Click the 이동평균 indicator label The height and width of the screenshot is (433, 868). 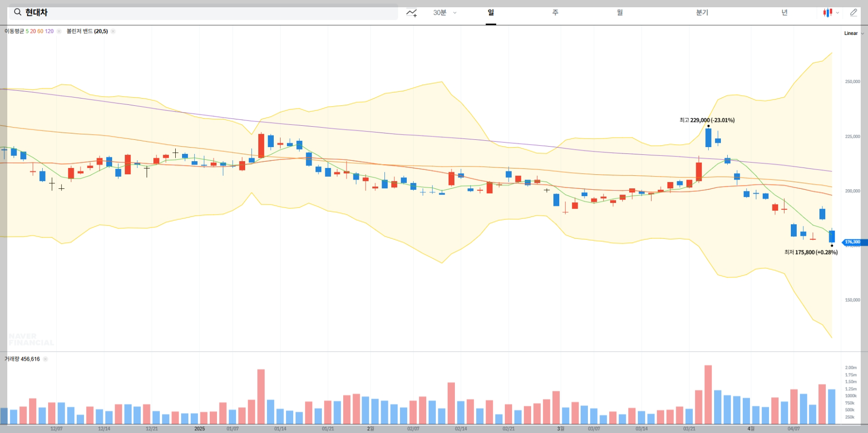(14, 31)
